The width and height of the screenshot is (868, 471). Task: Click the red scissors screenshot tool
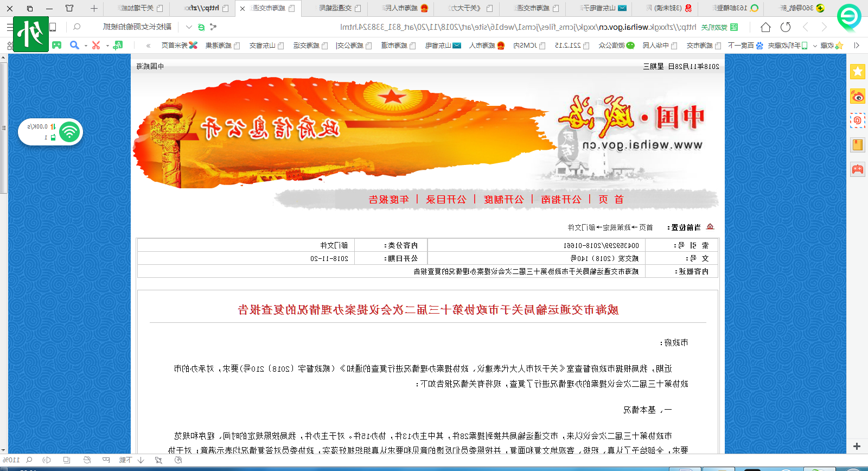(96, 45)
